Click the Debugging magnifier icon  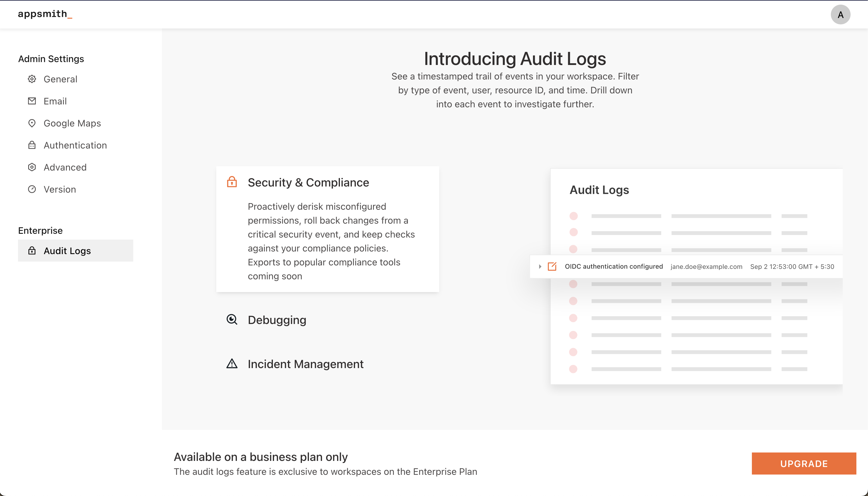[x=232, y=320]
